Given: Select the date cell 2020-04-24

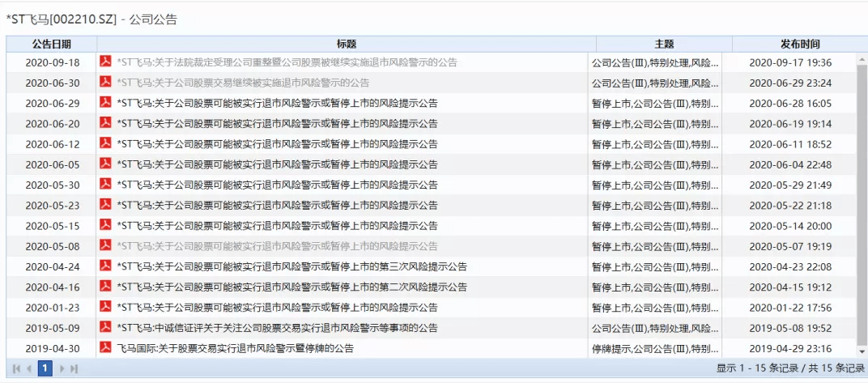Looking at the screenshot, I should [x=53, y=267].
